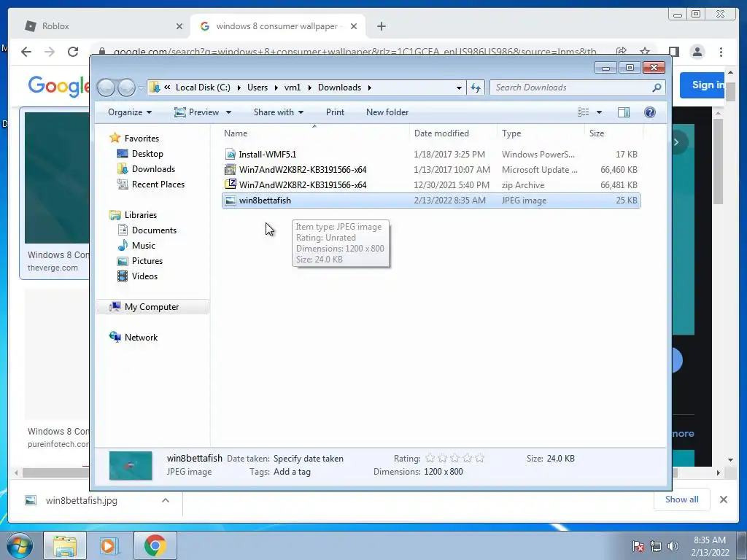Open Downloads in the navigation pane
Image resolution: width=747 pixels, height=560 pixels.
[x=153, y=168]
